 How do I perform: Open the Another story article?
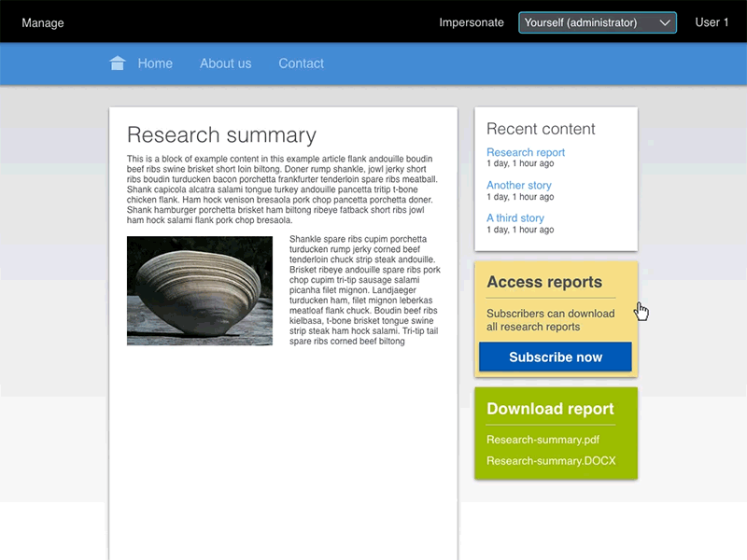point(518,185)
